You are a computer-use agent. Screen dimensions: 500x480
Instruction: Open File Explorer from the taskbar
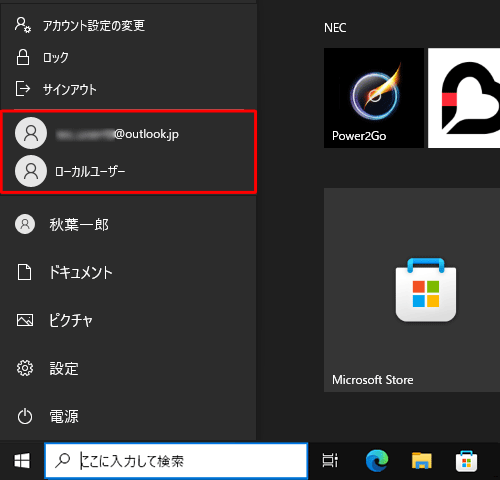[x=422, y=461]
